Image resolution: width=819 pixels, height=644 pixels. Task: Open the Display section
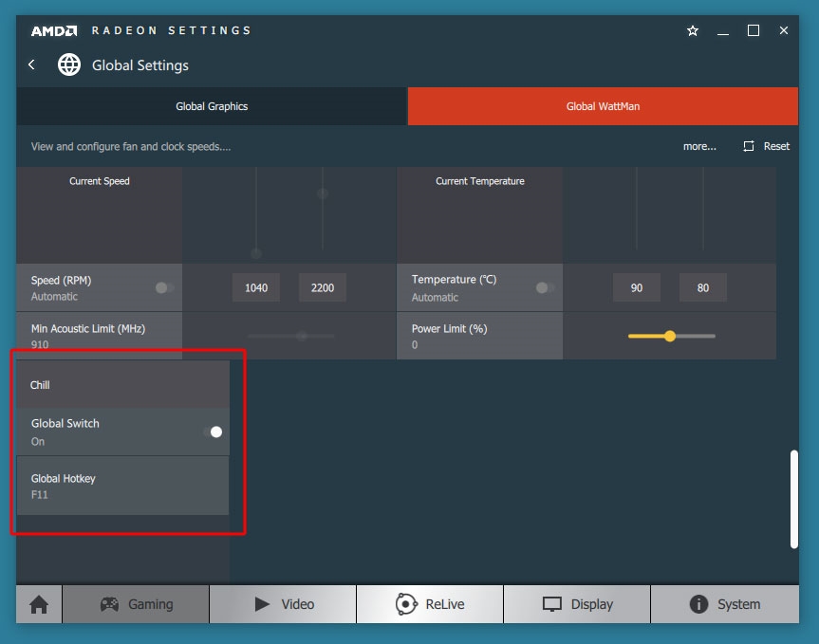coord(577,604)
